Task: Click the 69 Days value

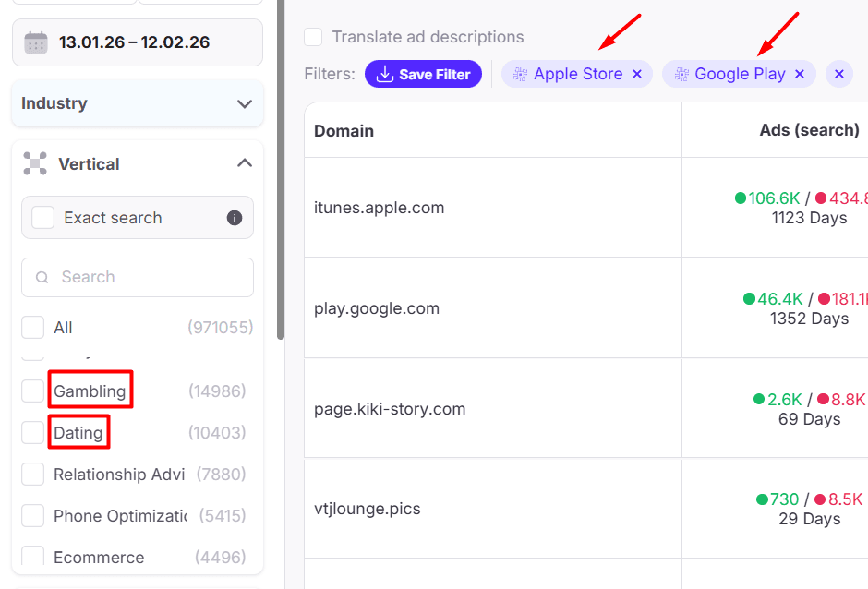Action: click(x=809, y=420)
